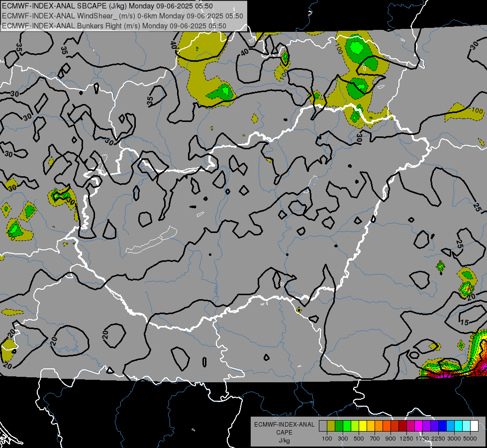The image size is (487, 448).
Task: Click the 5000 value on legend scale
Action: point(470,439)
